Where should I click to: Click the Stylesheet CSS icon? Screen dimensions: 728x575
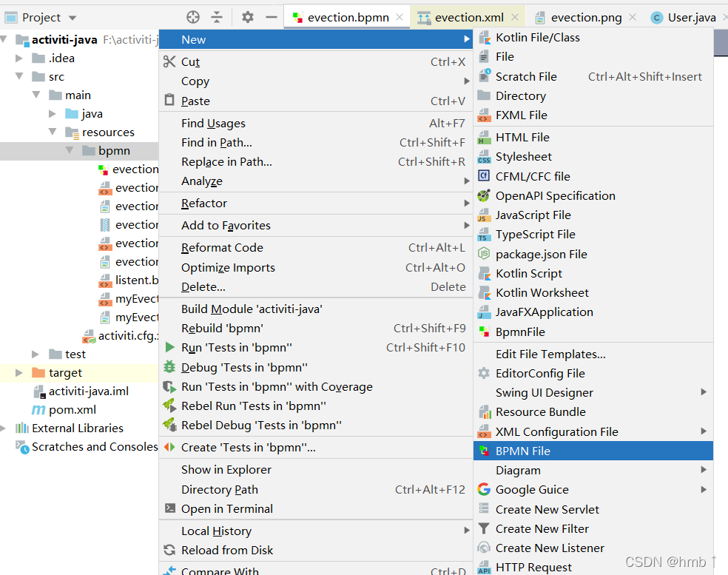tap(485, 157)
